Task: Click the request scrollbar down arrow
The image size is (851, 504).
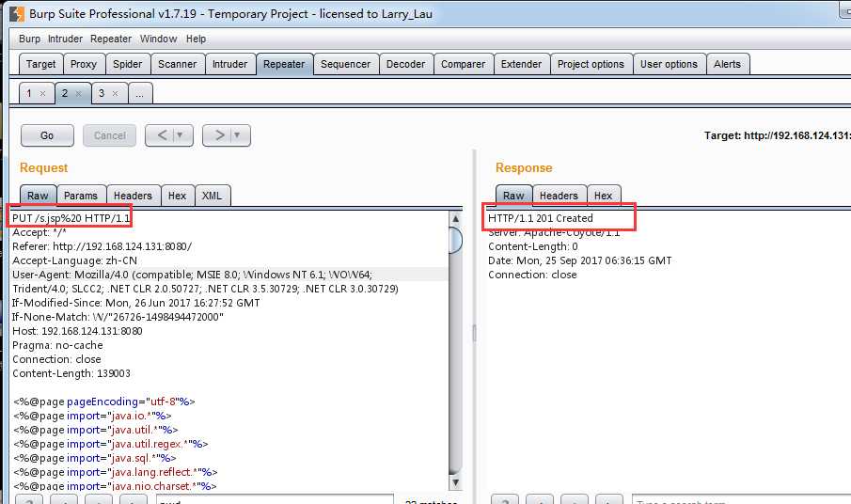Action: coord(456,481)
